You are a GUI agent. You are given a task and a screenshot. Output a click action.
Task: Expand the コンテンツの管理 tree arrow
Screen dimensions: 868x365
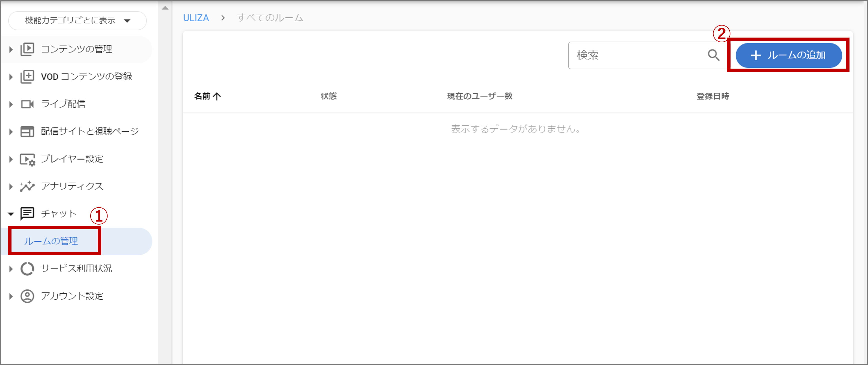(11, 50)
